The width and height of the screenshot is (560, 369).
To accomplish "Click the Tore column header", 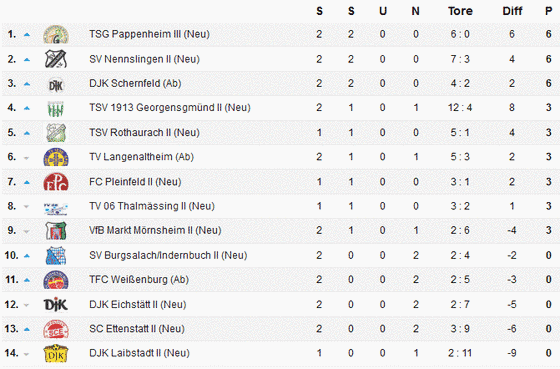I will [460, 11].
